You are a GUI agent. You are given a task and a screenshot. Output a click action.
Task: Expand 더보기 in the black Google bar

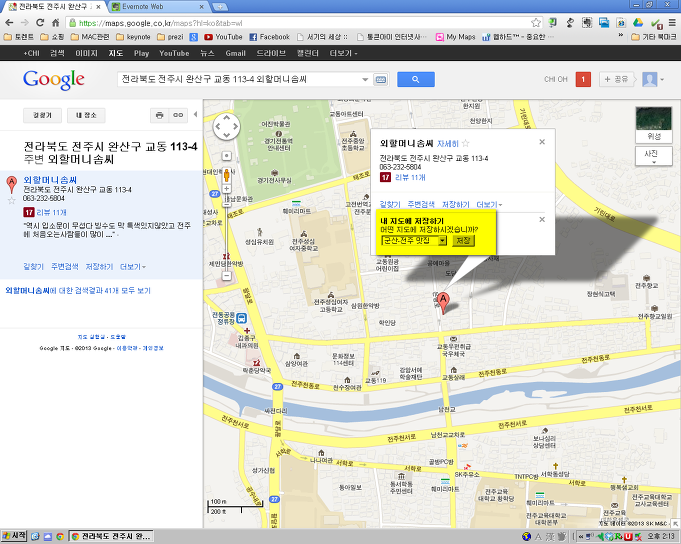[x=343, y=53]
